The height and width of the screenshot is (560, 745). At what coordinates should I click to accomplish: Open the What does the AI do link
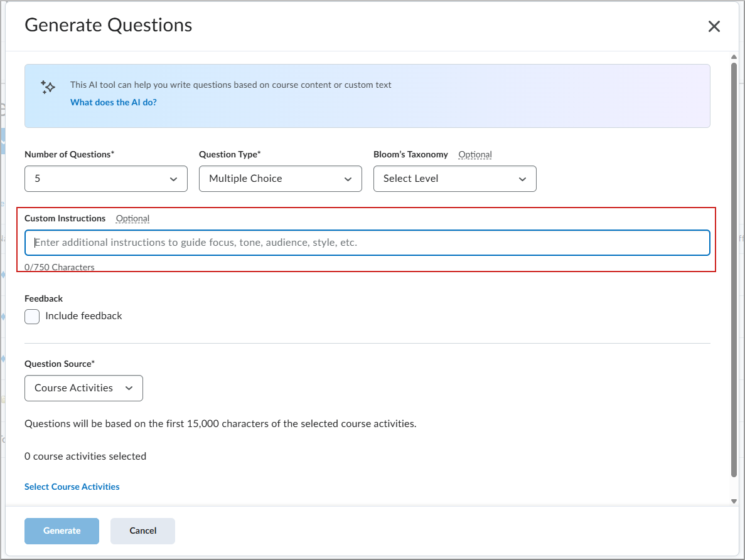(113, 102)
